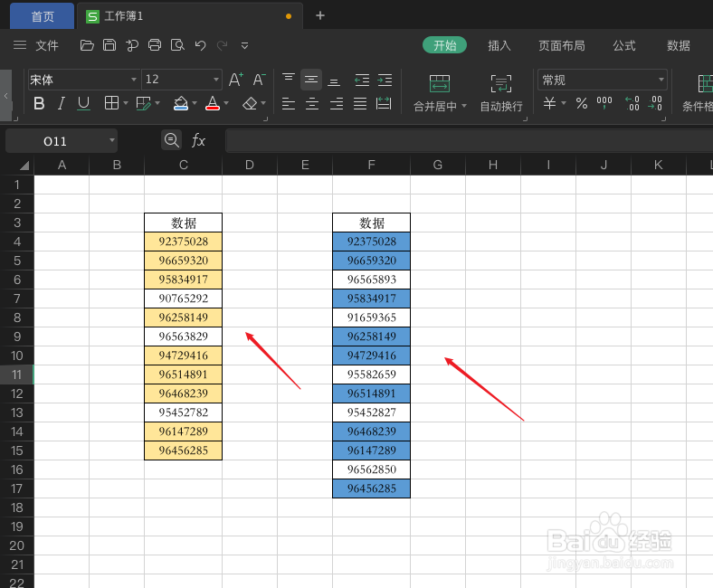Screen dimensions: 713x588
Task: Increase font size with A+ icon
Action: pos(235,80)
